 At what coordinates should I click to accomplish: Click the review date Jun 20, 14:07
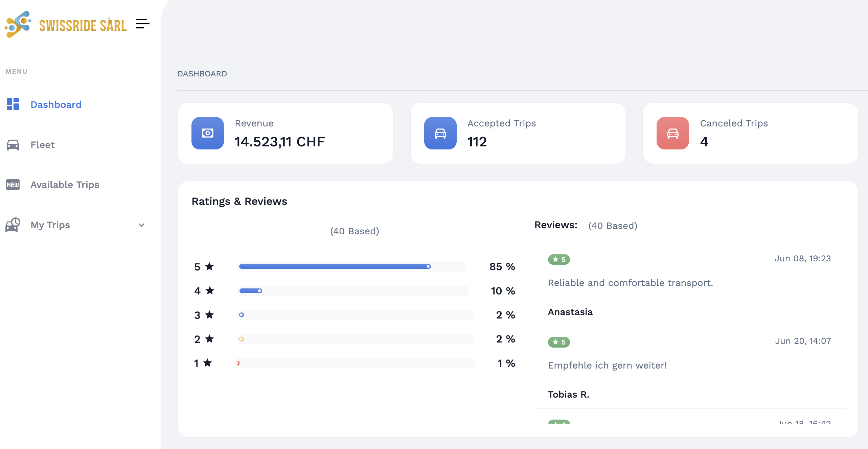[803, 341]
